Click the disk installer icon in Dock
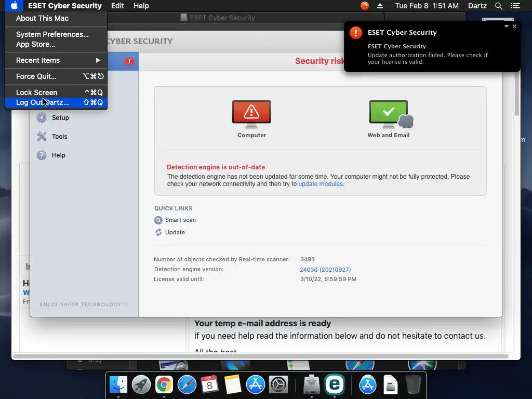This screenshot has width=532, height=399. point(312,385)
